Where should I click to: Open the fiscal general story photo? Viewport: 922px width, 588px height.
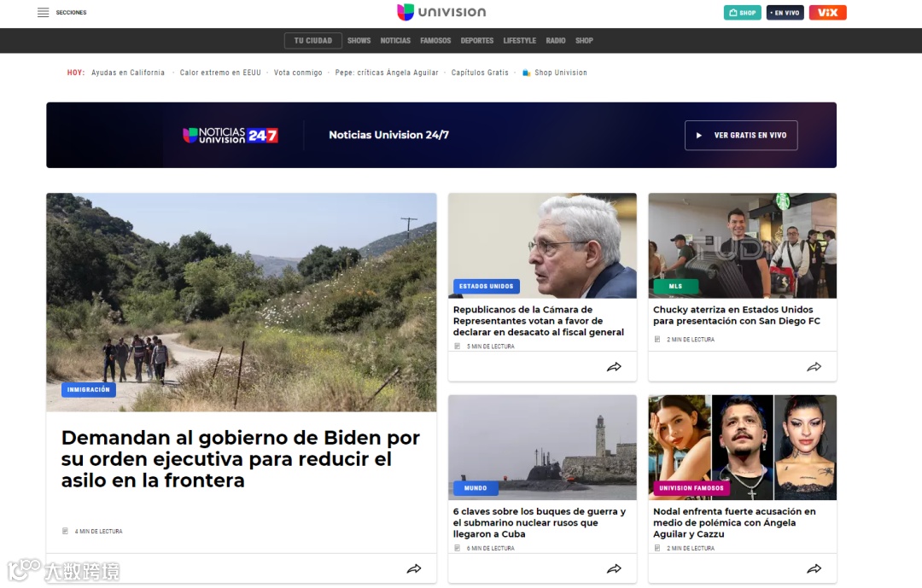pos(542,245)
